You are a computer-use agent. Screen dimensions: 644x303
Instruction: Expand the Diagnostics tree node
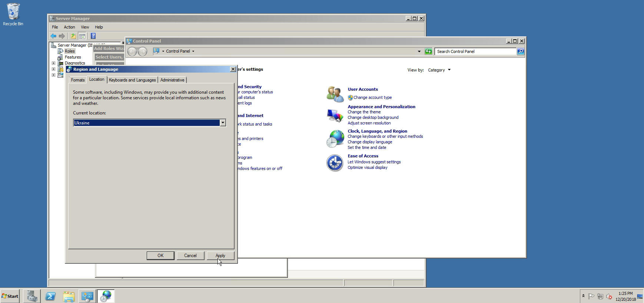[53, 63]
